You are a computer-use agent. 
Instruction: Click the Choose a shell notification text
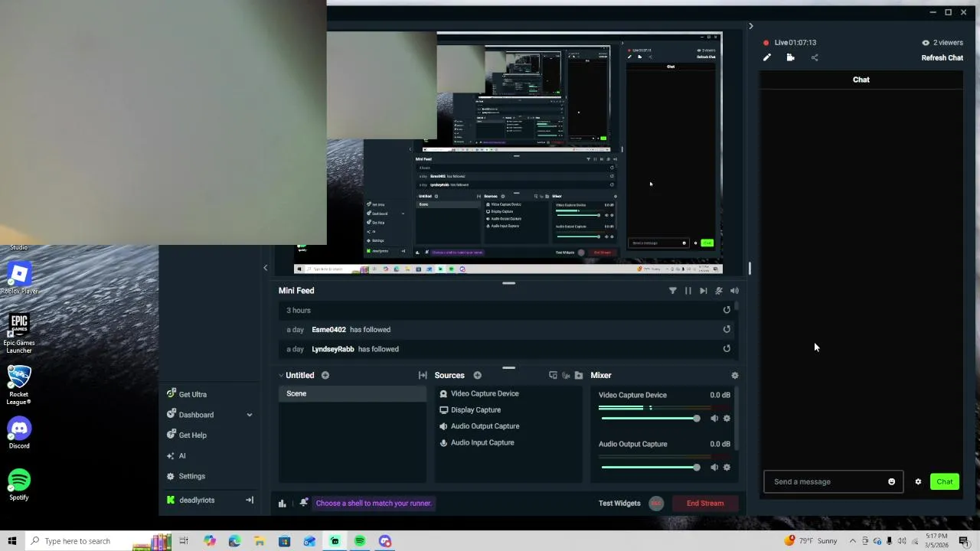[x=374, y=503]
